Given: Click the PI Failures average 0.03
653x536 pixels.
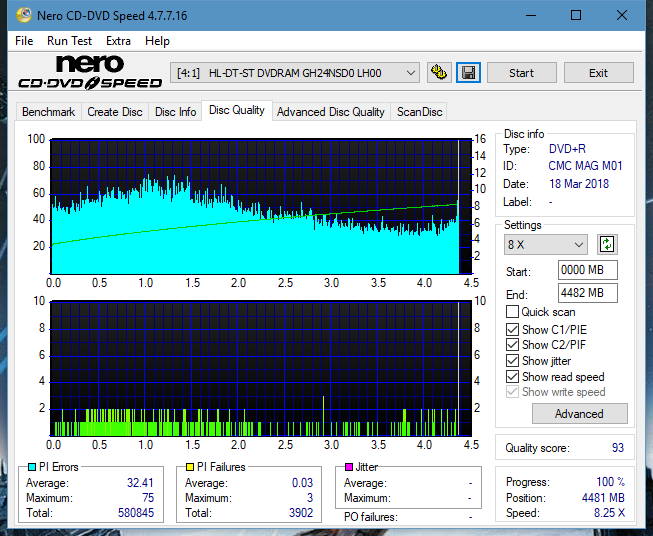Looking at the screenshot, I should 302,483.
